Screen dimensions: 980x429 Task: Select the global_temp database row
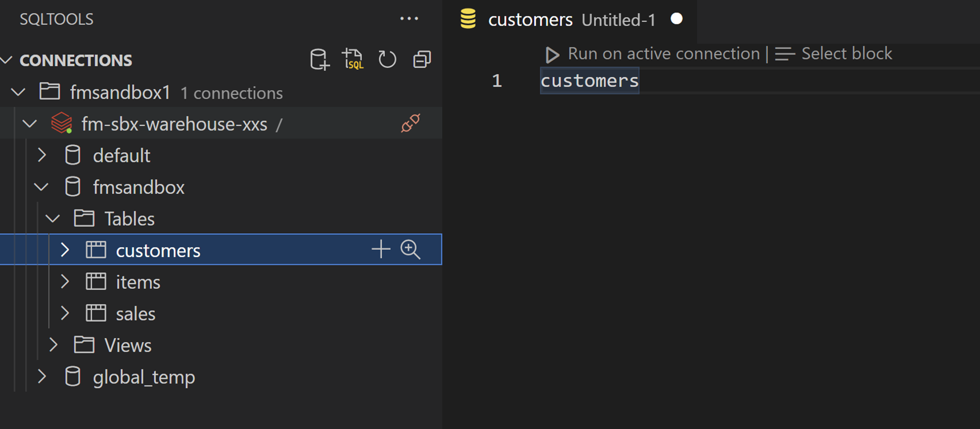pyautogui.click(x=221, y=376)
